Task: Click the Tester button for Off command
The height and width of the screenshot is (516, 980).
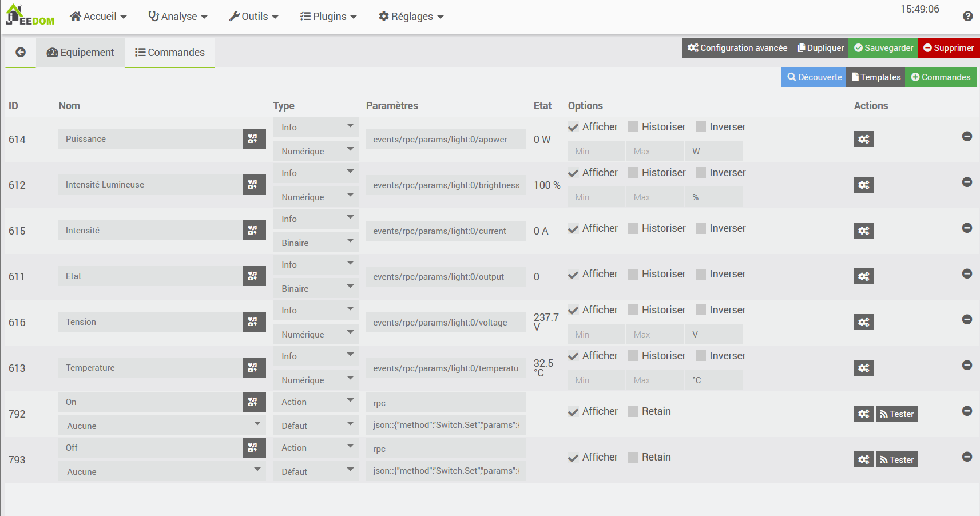Action: pos(896,460)
